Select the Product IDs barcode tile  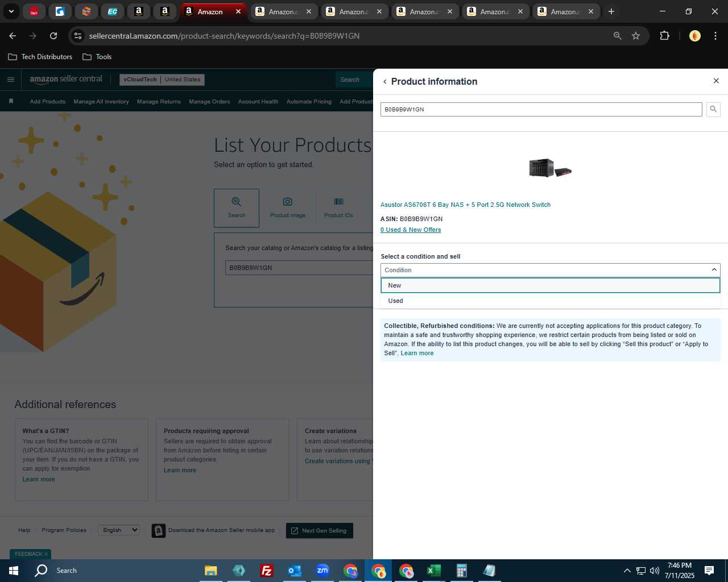338,208
